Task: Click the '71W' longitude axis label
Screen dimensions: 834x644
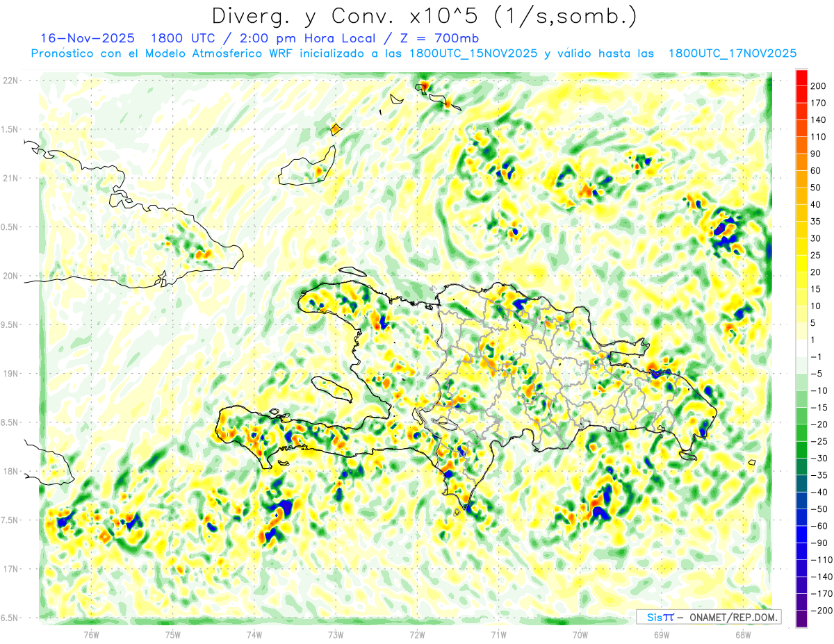Action: (498, 634)
